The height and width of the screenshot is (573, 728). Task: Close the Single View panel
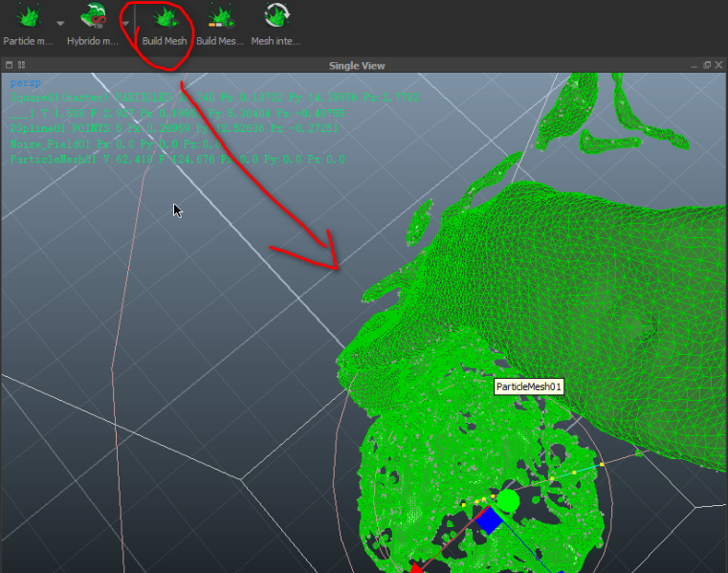718,65
